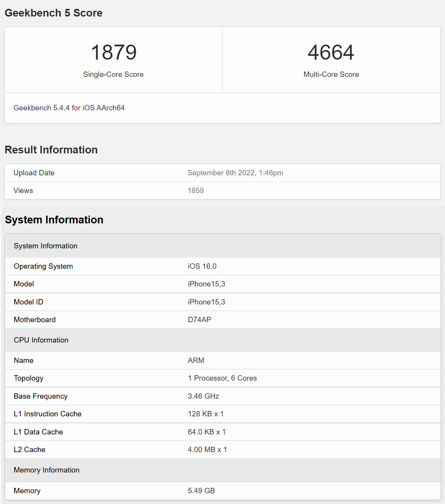
Task: Select the L1 Instruction Cache value 128 KB
Action: point(205,414)
